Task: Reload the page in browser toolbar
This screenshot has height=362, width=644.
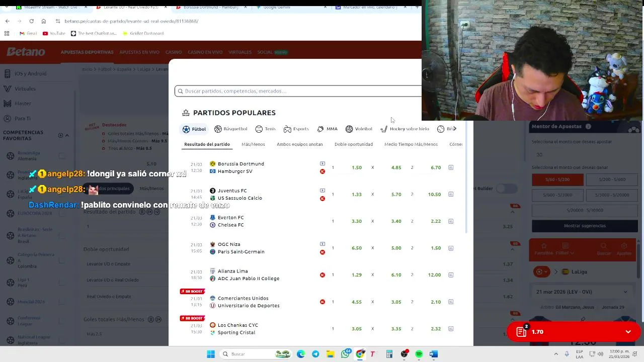Action: pyautogui.click(x=31, y=21)
